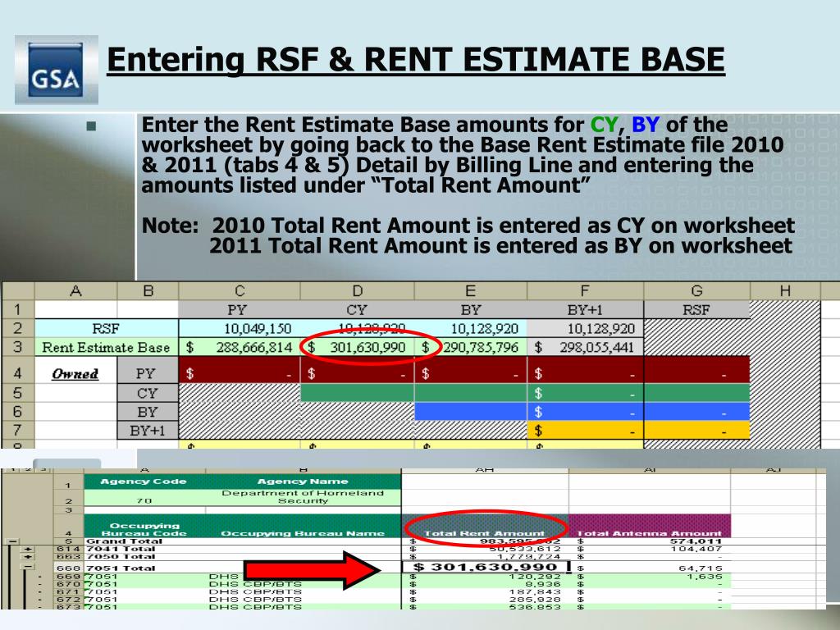Select 'DHS CBP/BTS' in row 671
The width and height of the screenshot is (840, 630).
(x=255, y=592)
